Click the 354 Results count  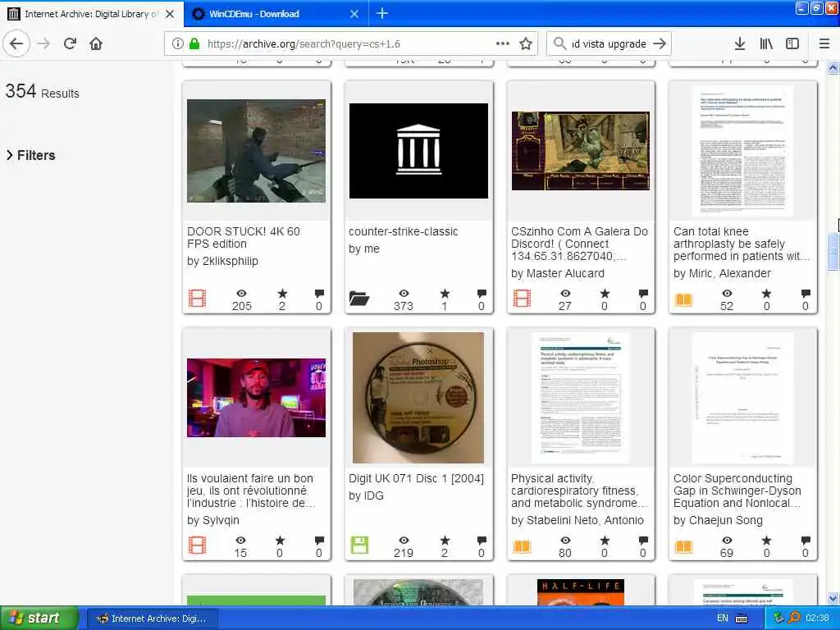coord(43,92)
